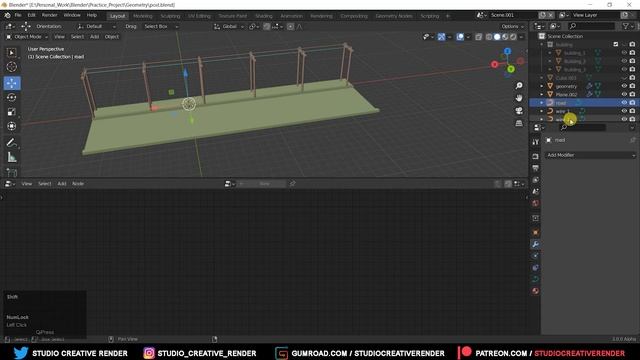
Task: Toggle show gizmo button
Action: 441,37
